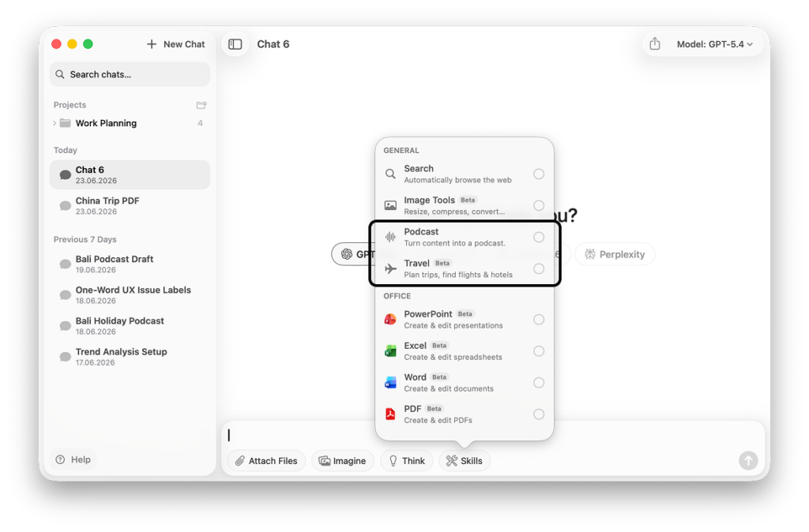This screenshot has height=532, width=809.
Task: Click the question mark Help icon
Action: (x=60, y=459)
